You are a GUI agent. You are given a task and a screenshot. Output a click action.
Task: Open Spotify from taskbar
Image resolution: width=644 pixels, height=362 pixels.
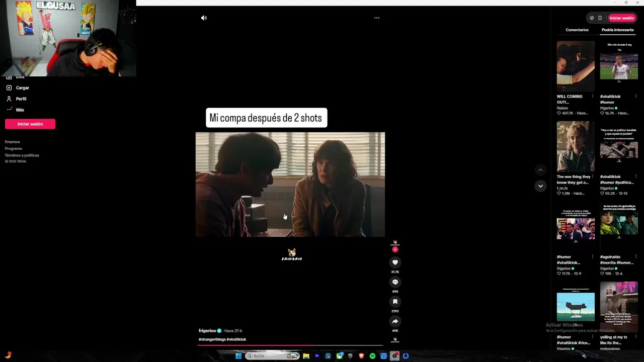[x=372, y=356]
